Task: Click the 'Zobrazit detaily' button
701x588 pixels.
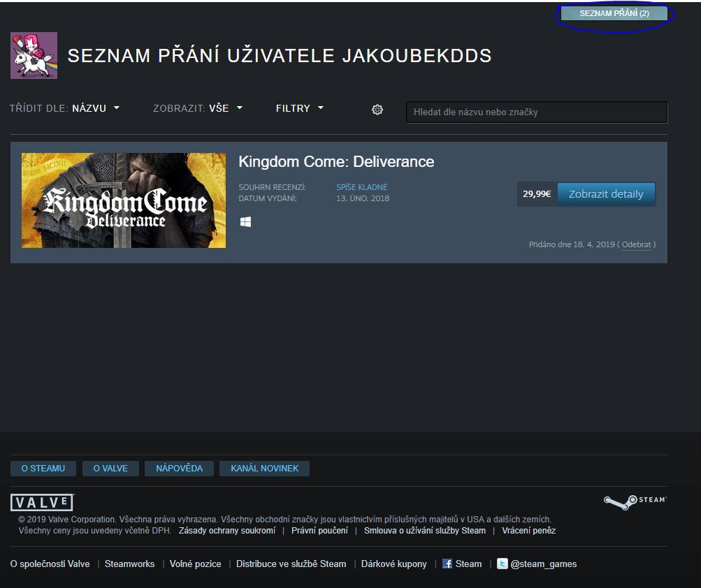Action: [x=606, y=194]
